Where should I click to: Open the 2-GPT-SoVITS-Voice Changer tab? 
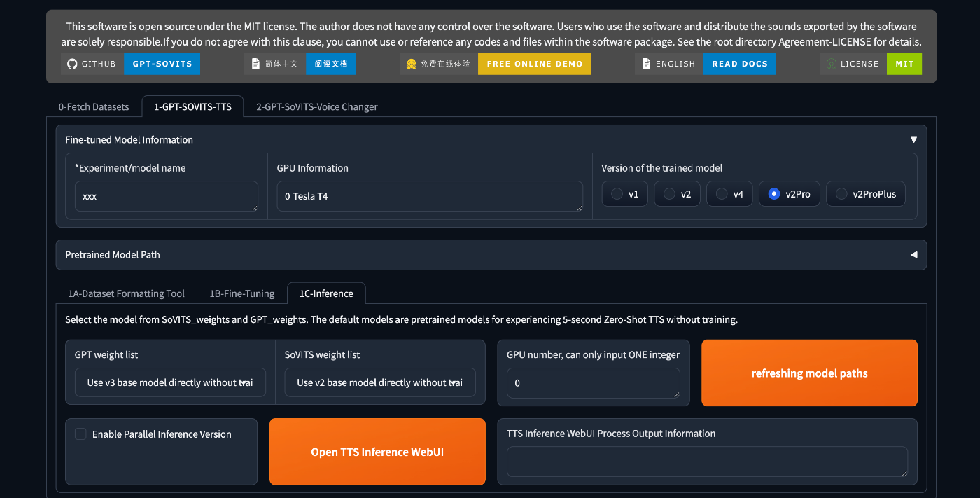point(317,106)
